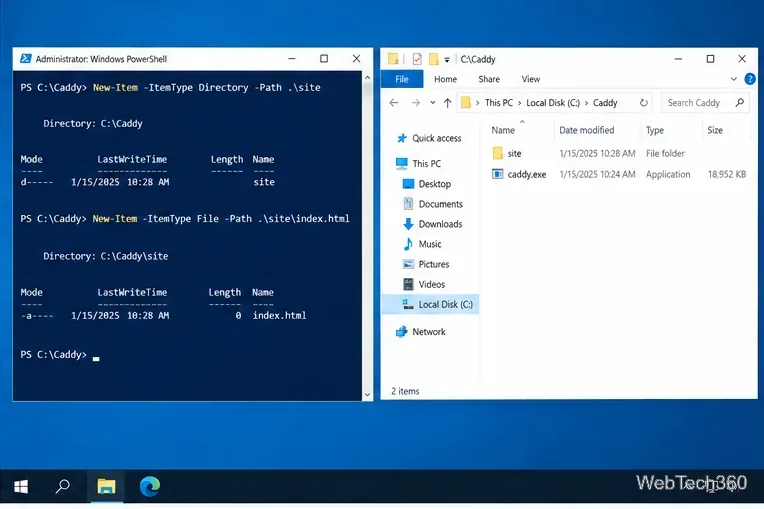Click the PowerShell scrollbar down arrow
Screen dimensions: 764x509
(x=367, y=395)
